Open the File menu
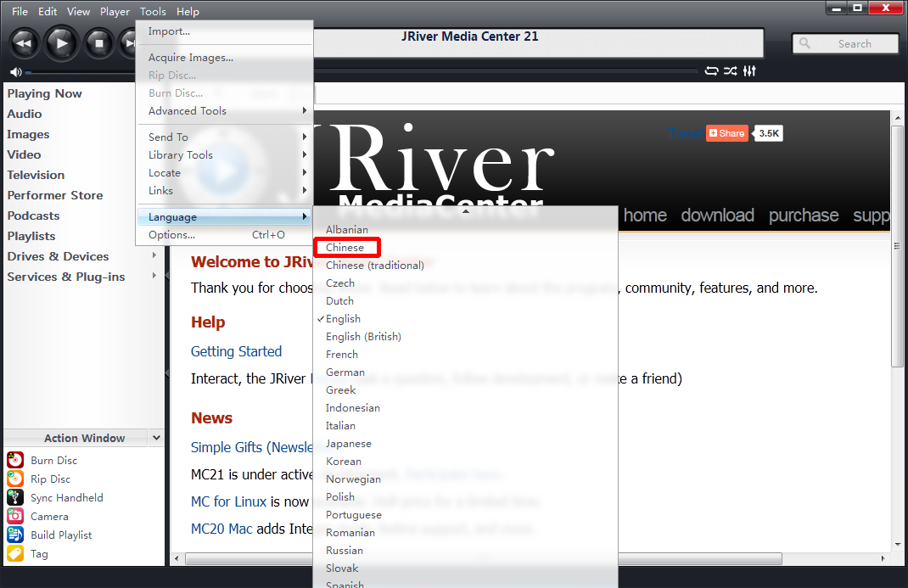Screen dimensions: 908x588 [20, 12]
